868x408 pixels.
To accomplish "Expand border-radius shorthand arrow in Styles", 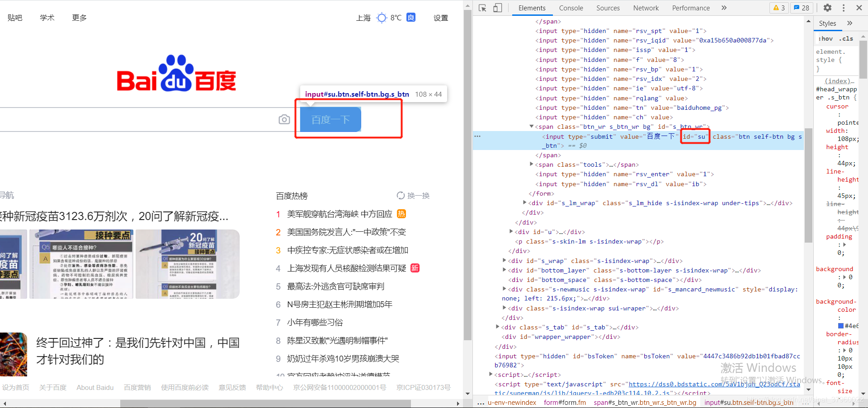I will [x=844, y=350].
